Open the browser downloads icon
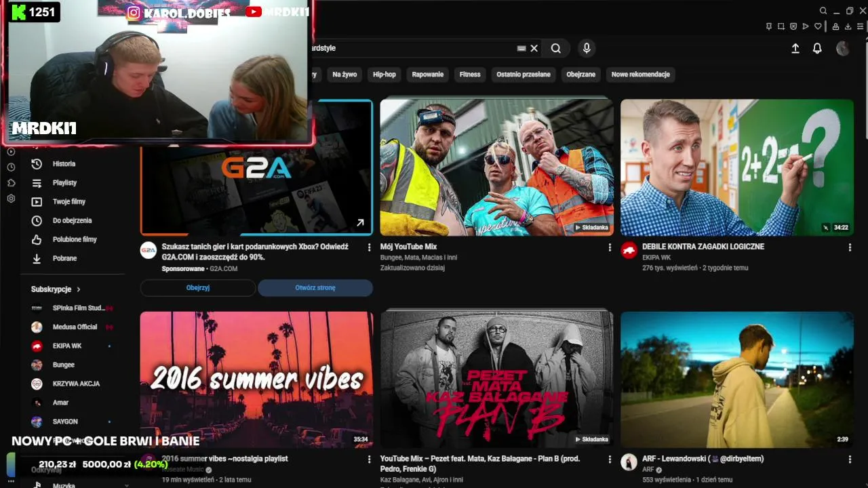 tap(848, 26)
